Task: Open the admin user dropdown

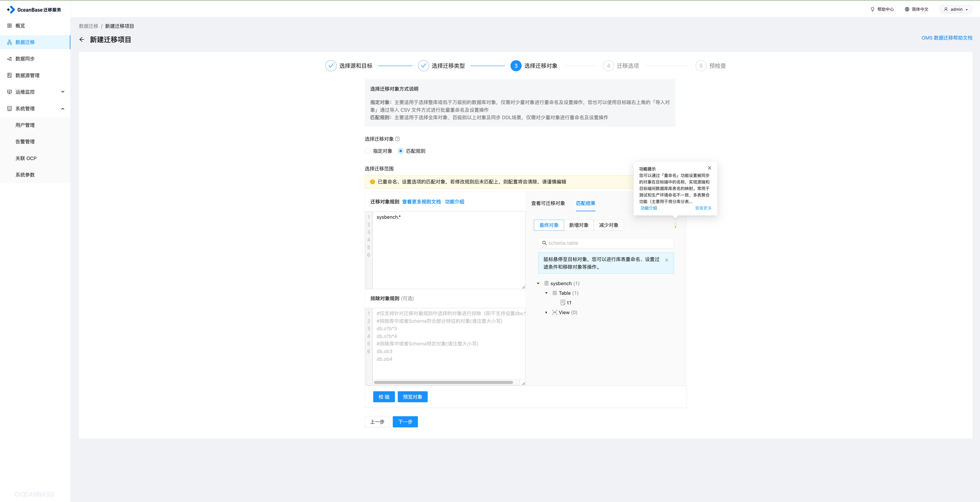Action: click(956, 9)
